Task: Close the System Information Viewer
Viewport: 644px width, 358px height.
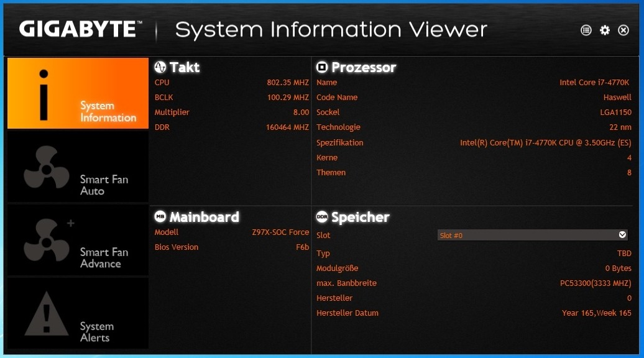Action: 623,30
